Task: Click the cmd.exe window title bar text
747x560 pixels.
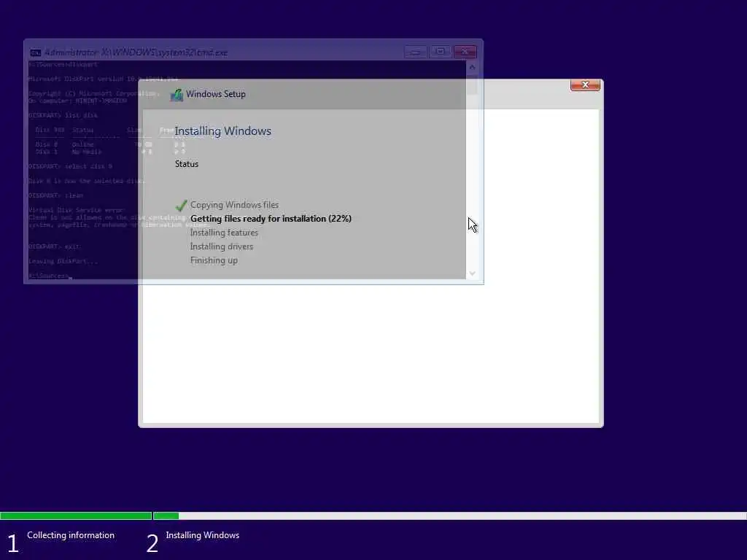Action: pyautogui.click(x=136, y=52)
